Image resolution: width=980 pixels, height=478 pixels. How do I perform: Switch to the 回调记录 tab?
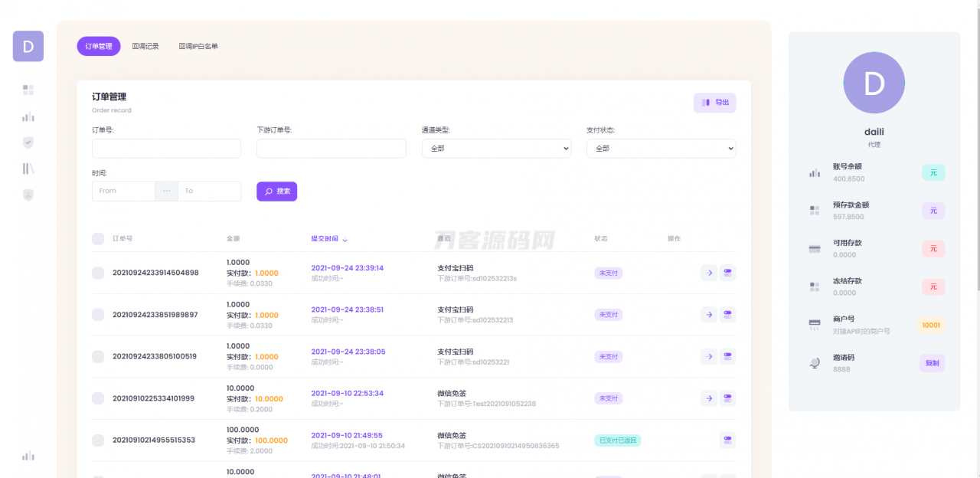147,46
